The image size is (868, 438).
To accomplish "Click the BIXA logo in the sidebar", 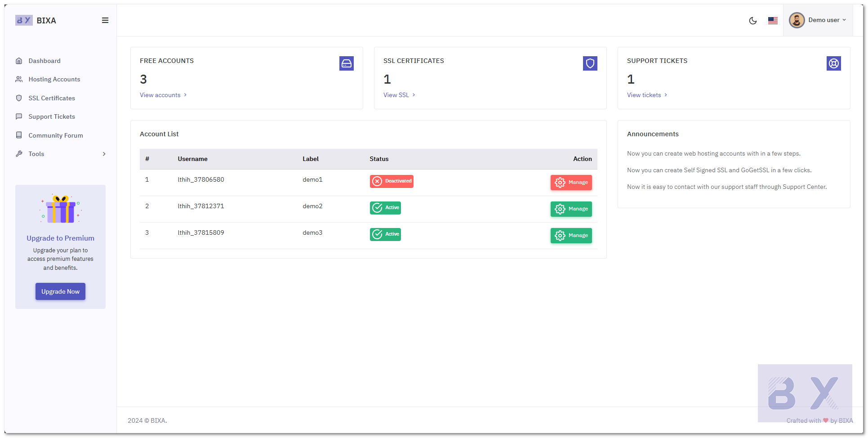I will point(36,20).
